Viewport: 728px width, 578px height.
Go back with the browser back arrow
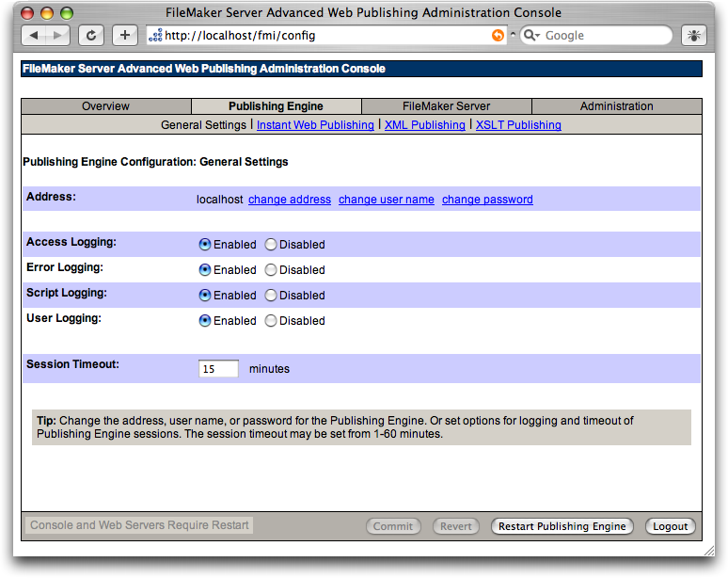point(34,36)
